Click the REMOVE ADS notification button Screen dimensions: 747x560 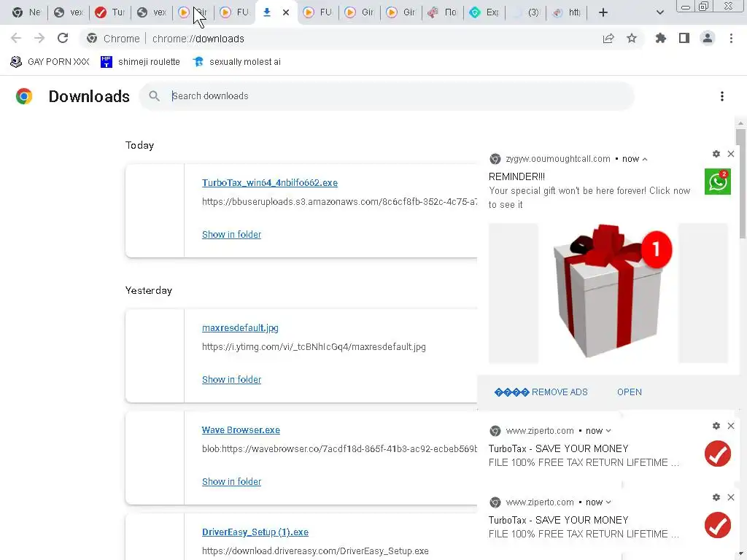click(541, 392)
